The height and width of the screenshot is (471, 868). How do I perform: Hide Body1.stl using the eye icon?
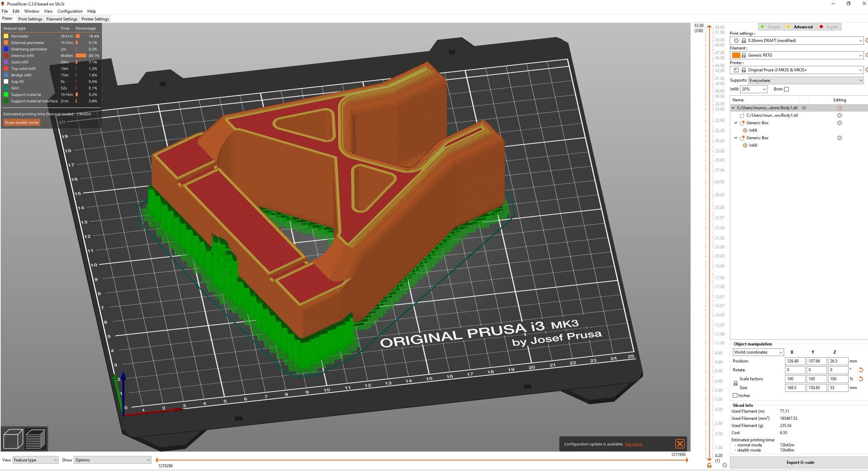tap(804, 108)
